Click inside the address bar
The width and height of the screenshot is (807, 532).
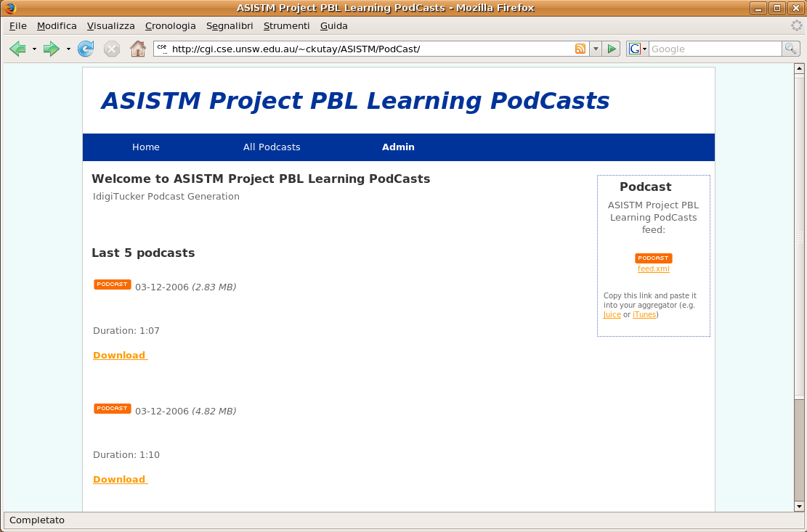[x=363, y=49]
